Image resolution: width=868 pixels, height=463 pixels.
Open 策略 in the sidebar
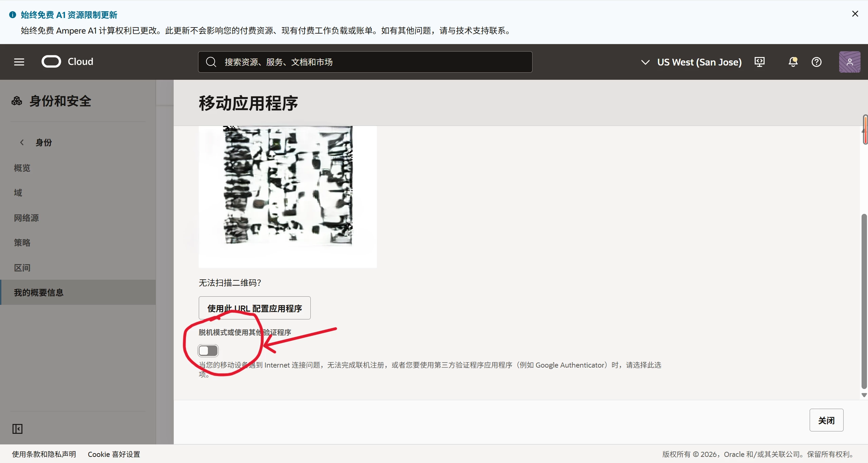(22, 243)
